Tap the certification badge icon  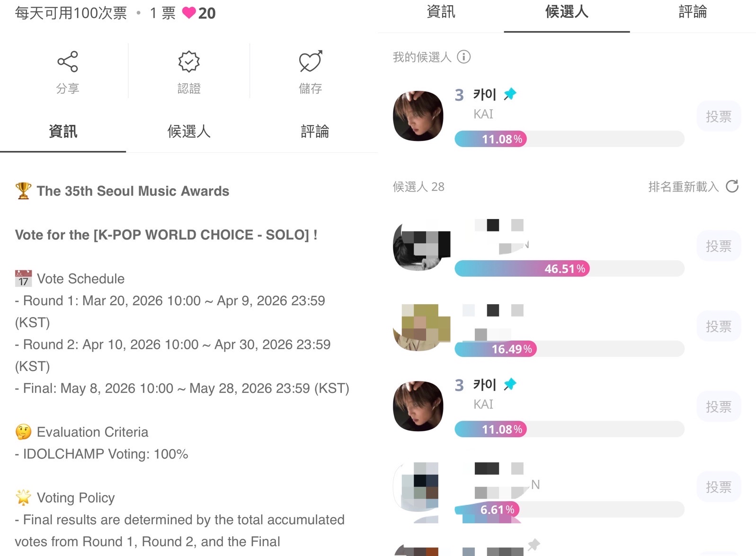pos(189,62)
